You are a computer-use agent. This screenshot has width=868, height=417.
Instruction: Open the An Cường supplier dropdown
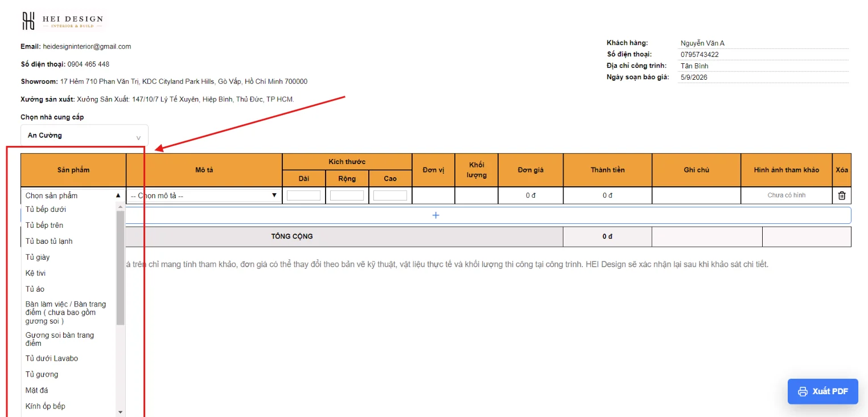pyautogui.click(x=84, y=136)
